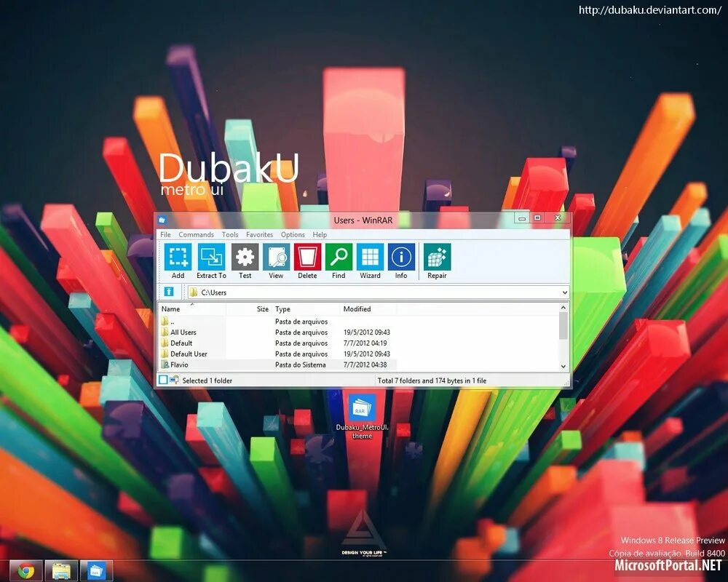Viewport: 728px width, 582px height.
Task: Click the "7/7/2012 04:19" modified cell
Action: (x=365, y=343)
